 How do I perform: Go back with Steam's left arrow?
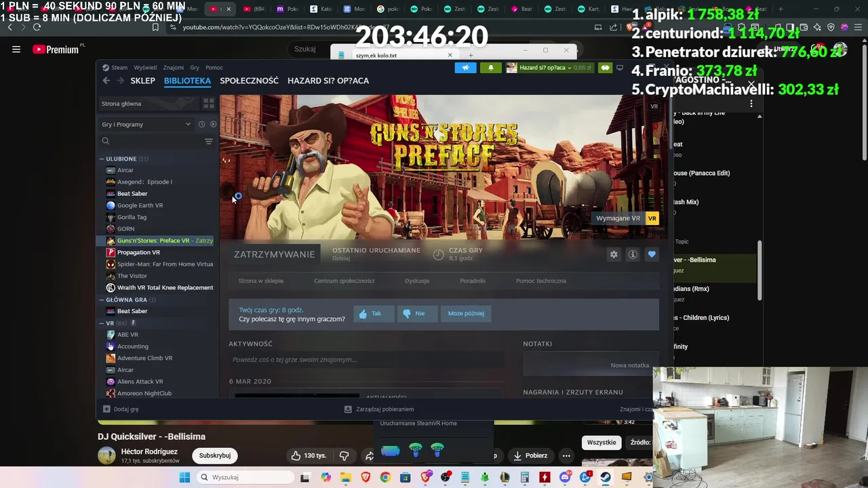coord(106,81)
